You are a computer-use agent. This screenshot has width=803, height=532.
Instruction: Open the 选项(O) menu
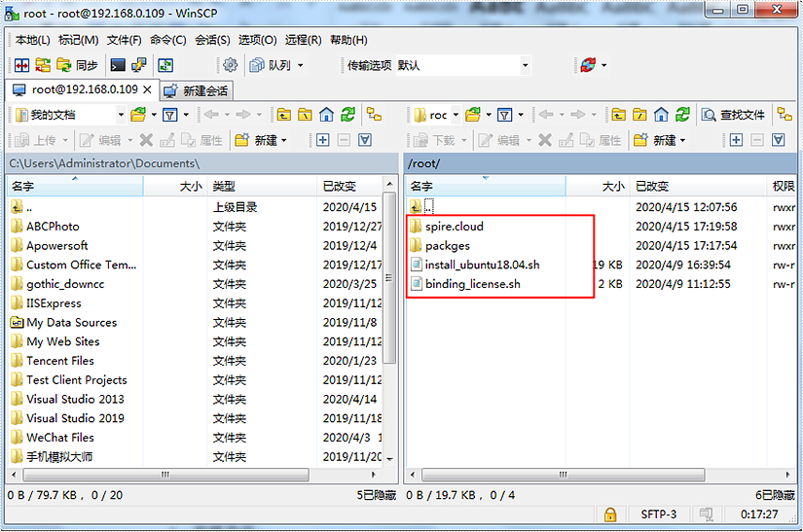pyautogui.click(x=257, y=40)
